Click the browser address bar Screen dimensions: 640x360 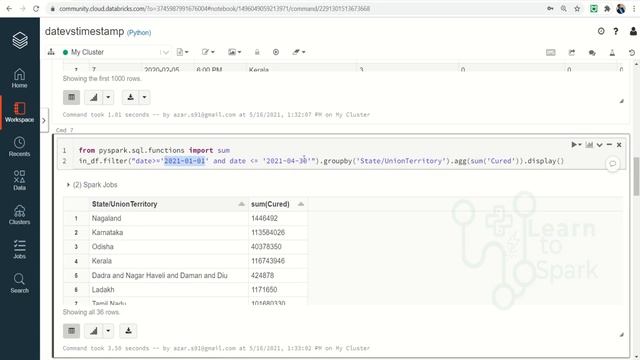294,9
